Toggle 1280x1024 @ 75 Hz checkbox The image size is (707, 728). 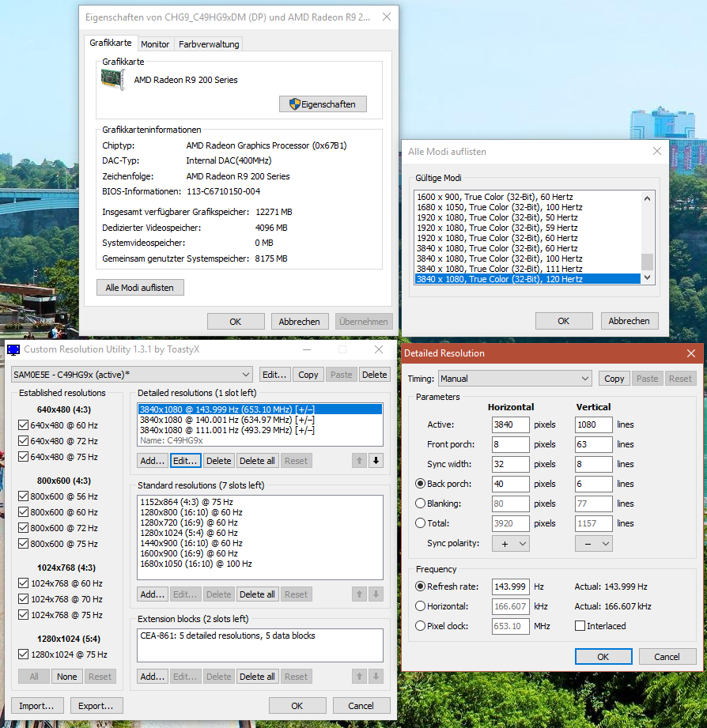22,654
